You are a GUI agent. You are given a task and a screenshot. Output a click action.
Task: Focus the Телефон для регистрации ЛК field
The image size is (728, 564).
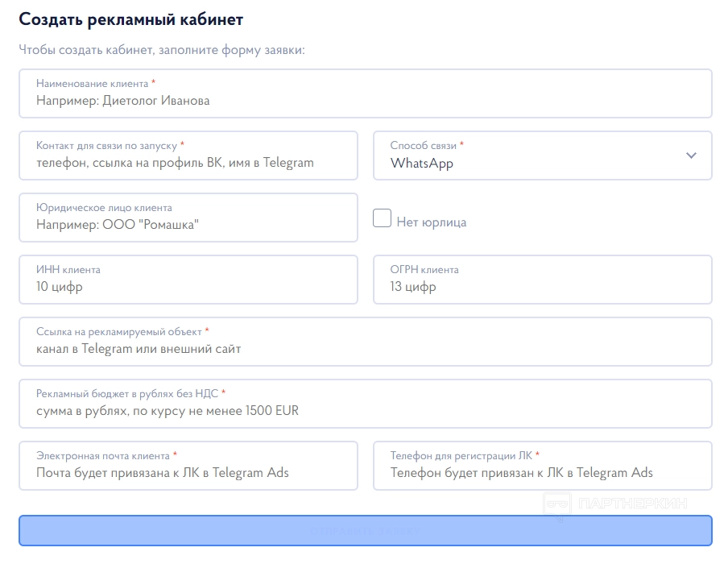point(542,473)
